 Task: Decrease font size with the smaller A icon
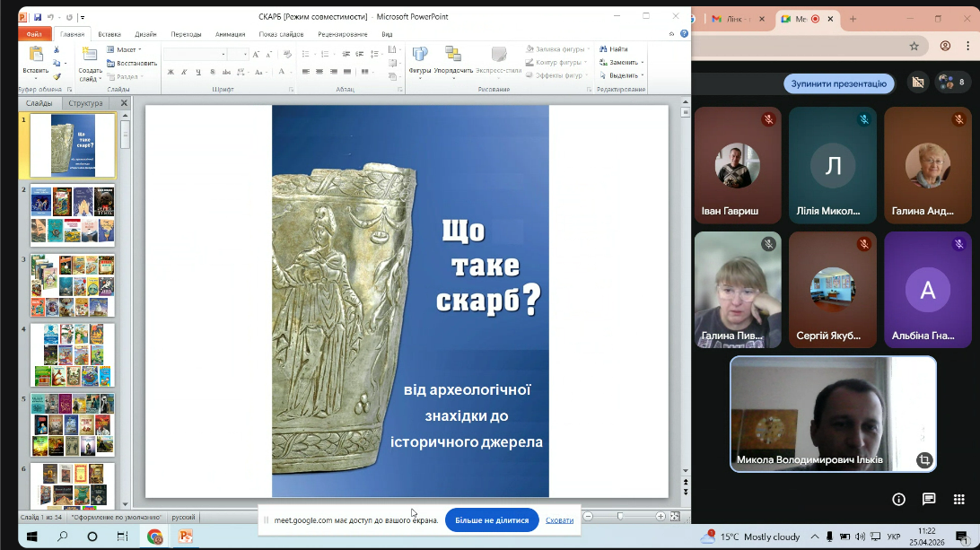coord(268,55)
